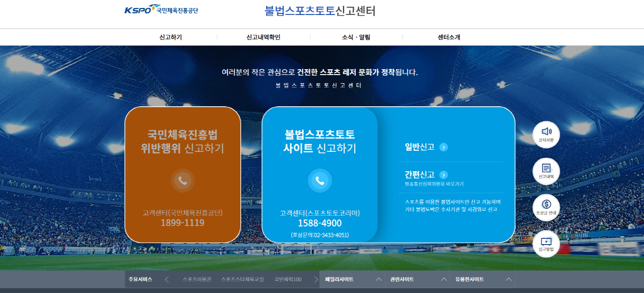The height and width of the screenshot is (293, 644).
Task: Expand the 패밀리사이트 list
Action: click(353, 279)
